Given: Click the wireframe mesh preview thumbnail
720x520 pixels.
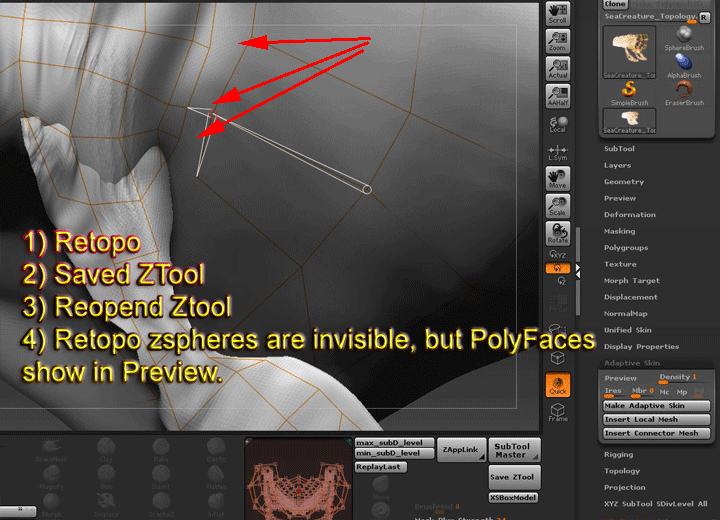Looking at the screenshot, I should [x=298, y=479].
